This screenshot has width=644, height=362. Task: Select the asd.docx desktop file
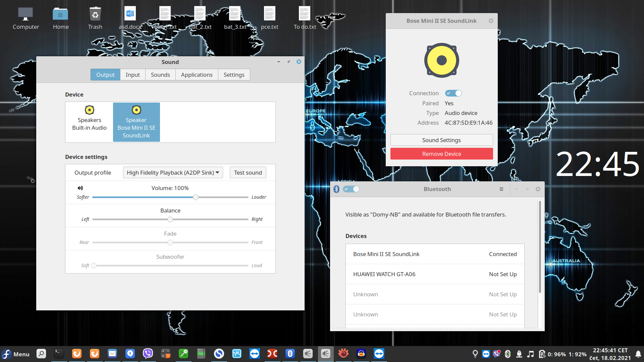(x=130, y=18)
